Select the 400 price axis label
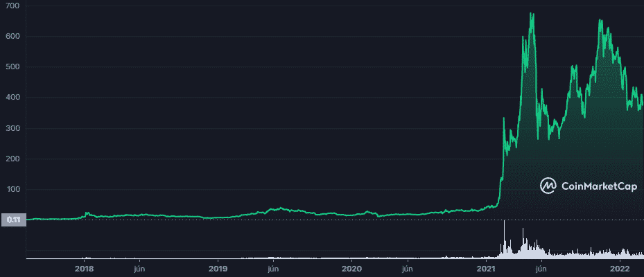This screenshot has width=644, height=277. [12, 98]
